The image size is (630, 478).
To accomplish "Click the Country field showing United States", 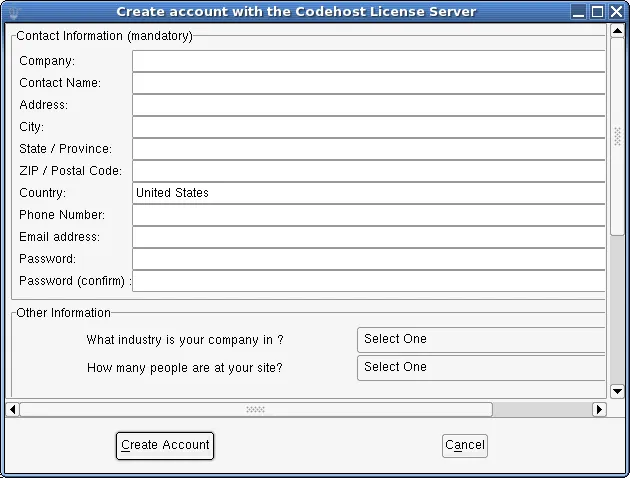I will tap(369, 193).
